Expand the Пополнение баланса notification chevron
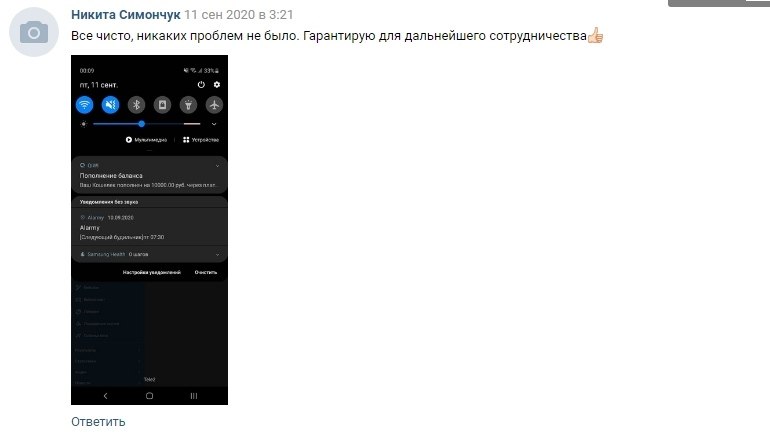The width and height of the screenshot is (770, 440). click(218, 166)
